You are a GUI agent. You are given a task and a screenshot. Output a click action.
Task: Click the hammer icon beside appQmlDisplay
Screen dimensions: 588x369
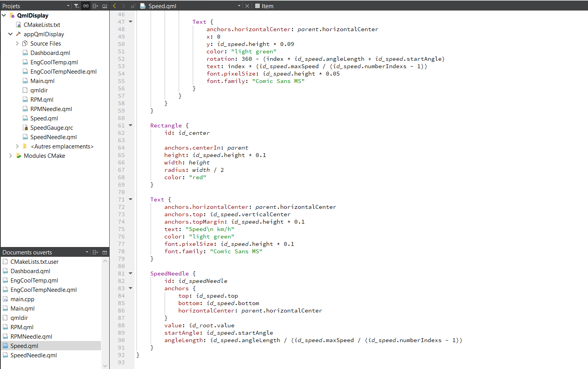[18, 34]
